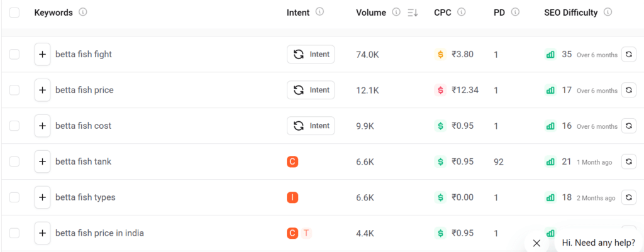Load Intent for betta fish price
Screen dimensions: 644x252
pyautogui.click(x=311, y=90)
